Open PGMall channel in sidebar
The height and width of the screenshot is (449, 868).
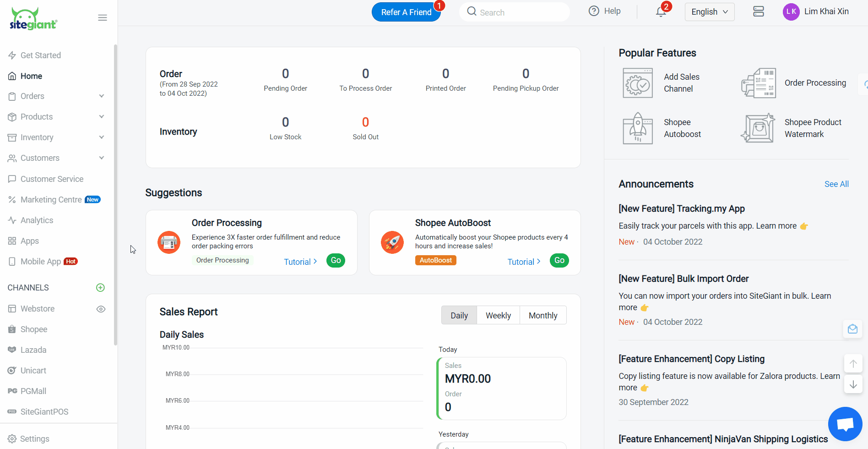(33, 391)
